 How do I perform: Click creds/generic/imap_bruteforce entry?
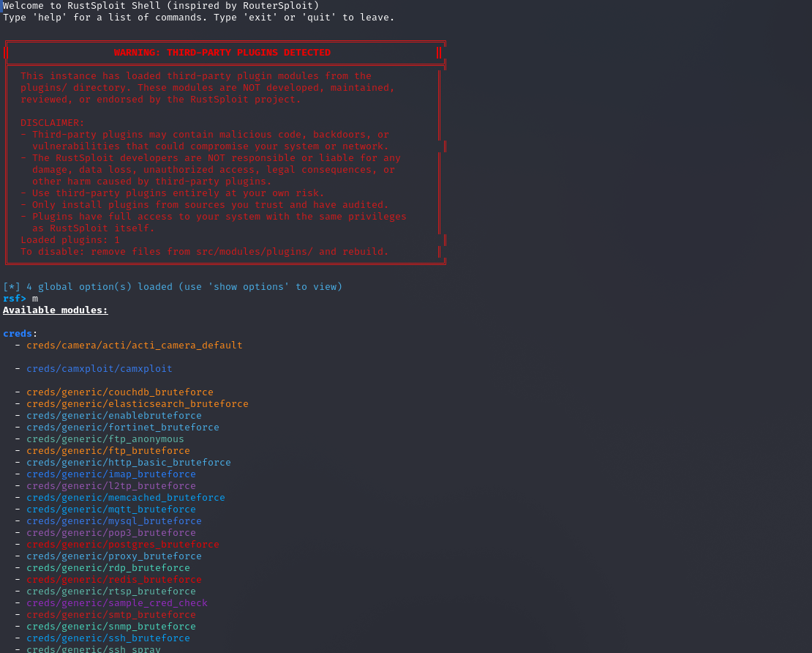[111, 474]
